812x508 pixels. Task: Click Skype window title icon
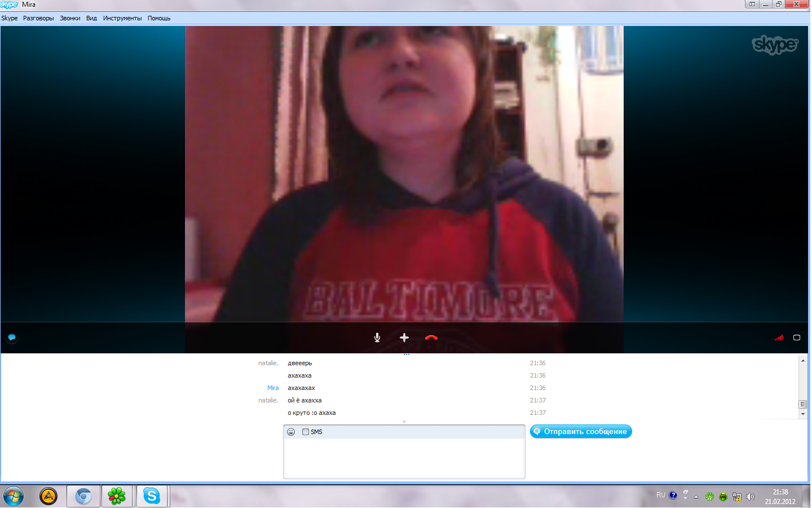point(9,5)
